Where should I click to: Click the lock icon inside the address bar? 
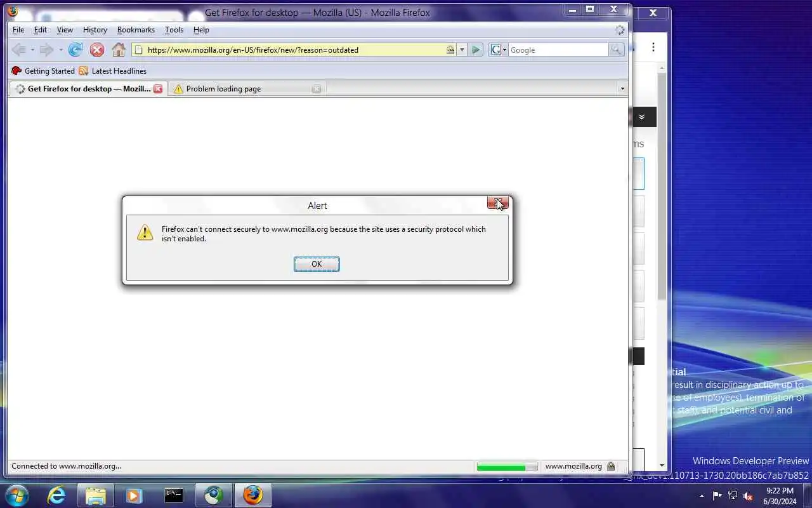(450, 50)
